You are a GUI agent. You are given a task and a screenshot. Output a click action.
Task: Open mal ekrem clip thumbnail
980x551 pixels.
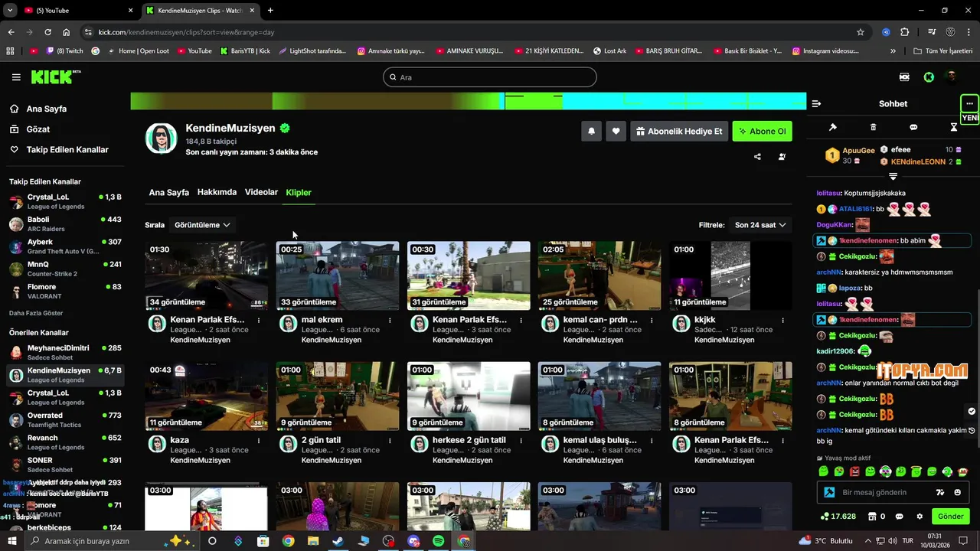pos(337,275)
